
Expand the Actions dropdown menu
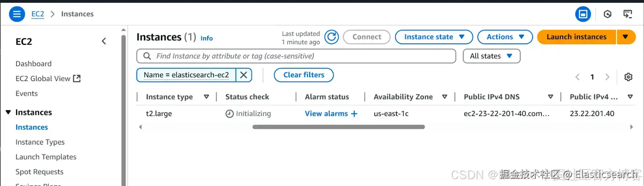[505, 37]
